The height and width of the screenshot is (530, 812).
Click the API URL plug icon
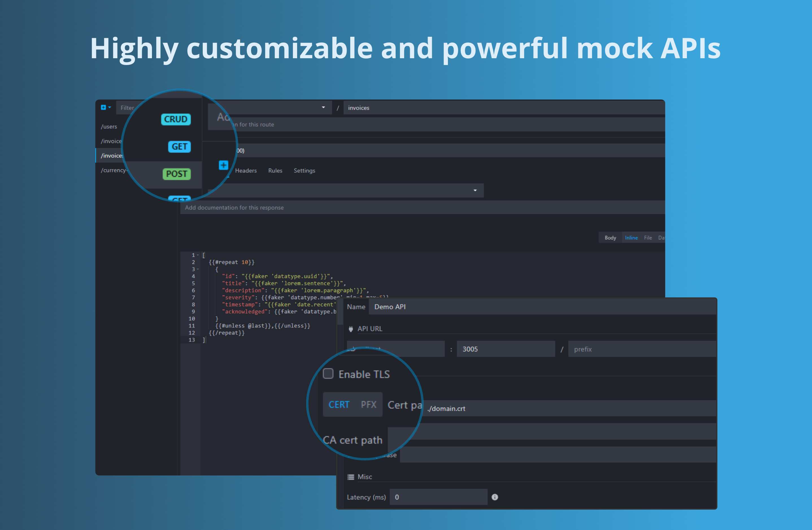(x=351, y=329)
